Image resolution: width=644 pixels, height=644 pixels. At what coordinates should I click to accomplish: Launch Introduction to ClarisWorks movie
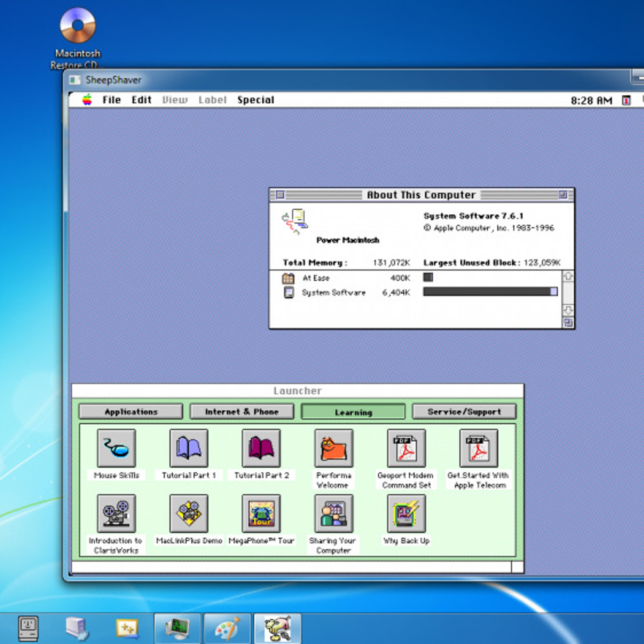coord(116,514)
